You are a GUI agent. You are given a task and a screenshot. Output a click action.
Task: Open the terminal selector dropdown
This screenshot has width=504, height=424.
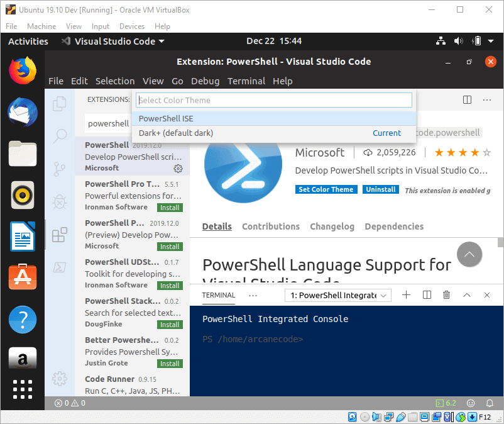point(338,295)
